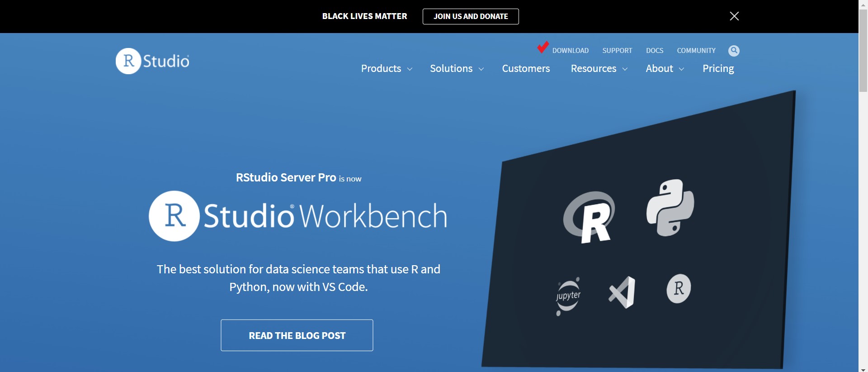This screenshot has height=372, width=868.
Task: Click the small RStudio ball icon on panel
Action: (x=679, y=288)
